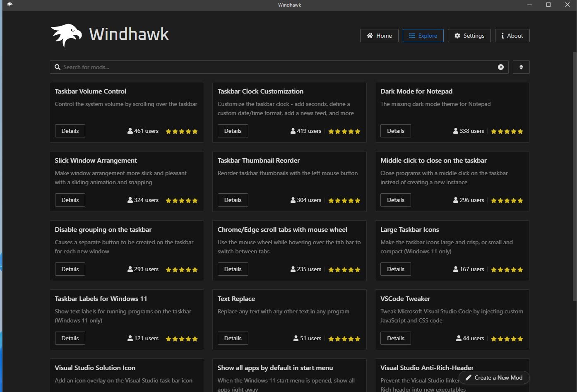Click the title bar hawk icon

click(10, 5)
